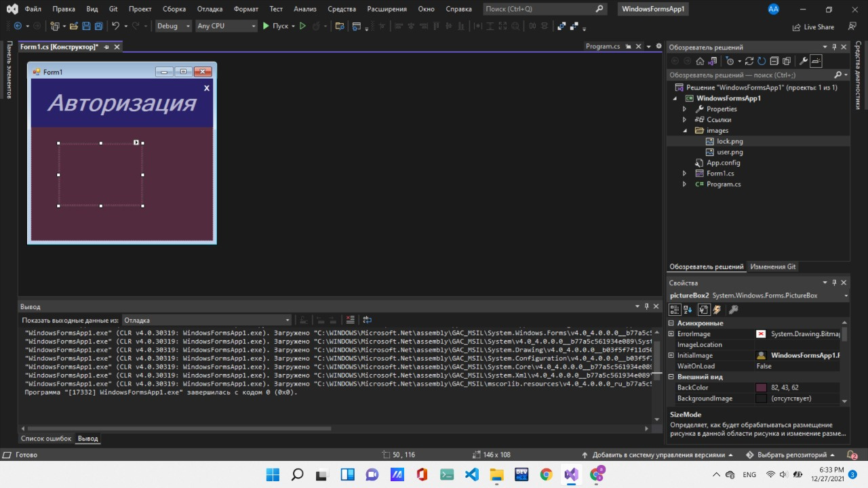Close the authorization form with X label
The image size is (868, 488).
pyautogui.click(x=207, y=87)
